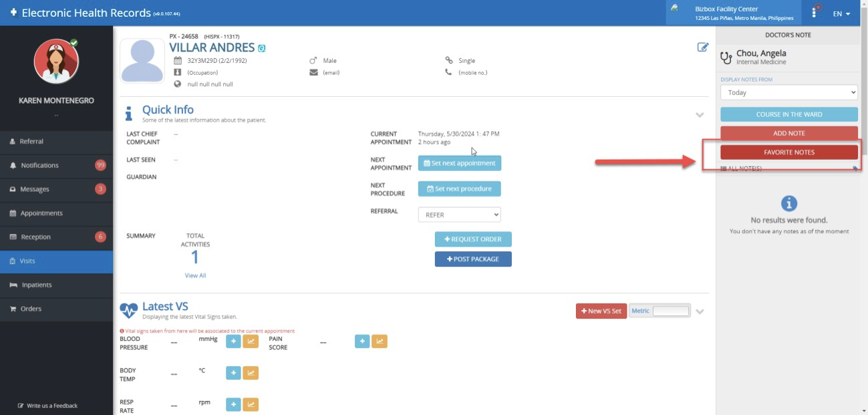Toggle the Metric units switch
Screen dimensions: 868x415
(x=670, y=311)
